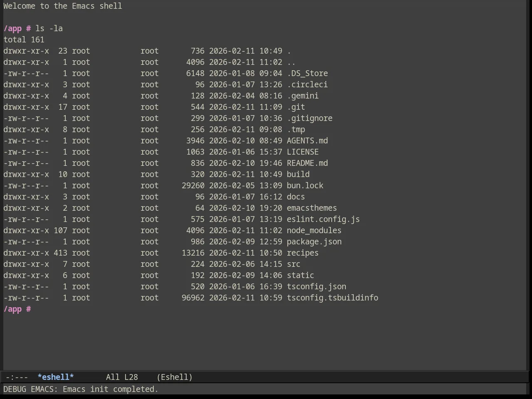Image resolution: width=532 pixels, height=399 pixels.
Task: Click the size 6148 of .DS_Store
Action: pyautogui.click(x=195, y=74)
